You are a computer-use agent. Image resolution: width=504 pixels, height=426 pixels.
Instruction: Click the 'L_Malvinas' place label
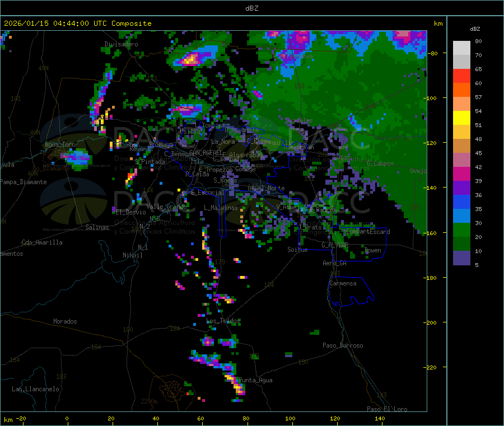pos(221,208)
